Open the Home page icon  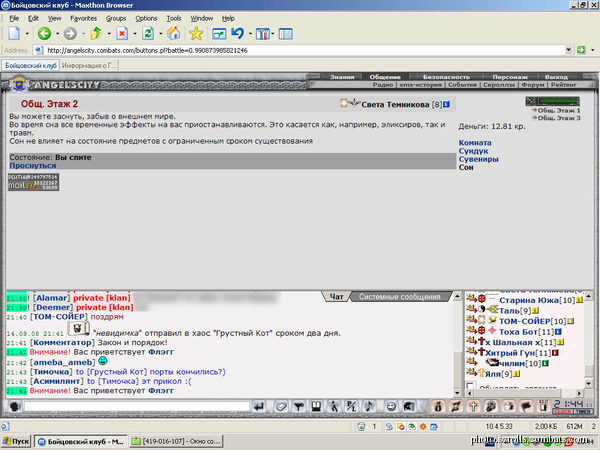pos(173,34)
